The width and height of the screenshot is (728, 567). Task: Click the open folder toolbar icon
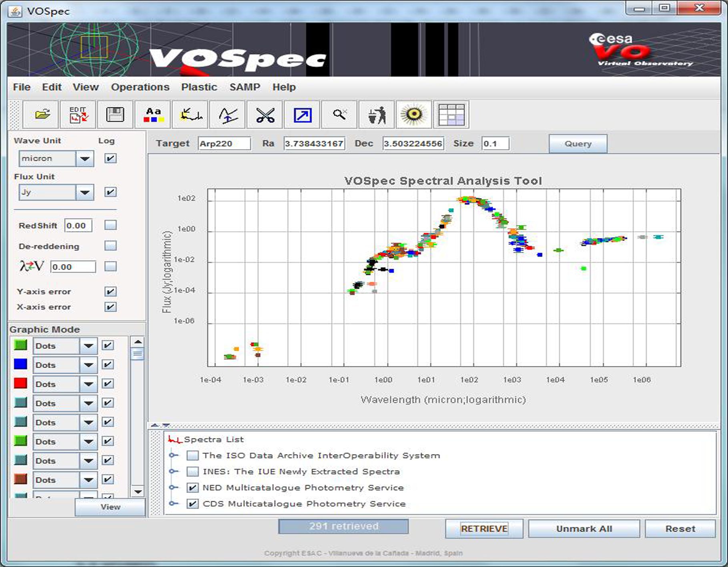pyautogui.click(x=42, y=115)
